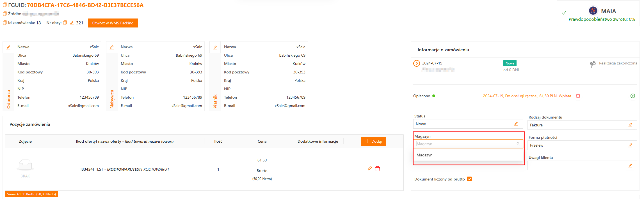Toggle Dokument liczony od brutto checkbox
The height and width of the screenshot is (199, 644).
coord(469,179)
